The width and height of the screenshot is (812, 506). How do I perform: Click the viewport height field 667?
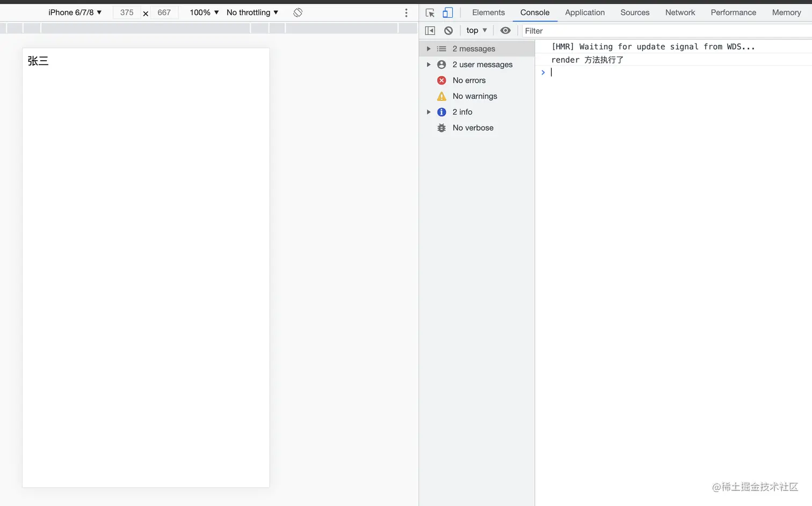coord(164,12)
